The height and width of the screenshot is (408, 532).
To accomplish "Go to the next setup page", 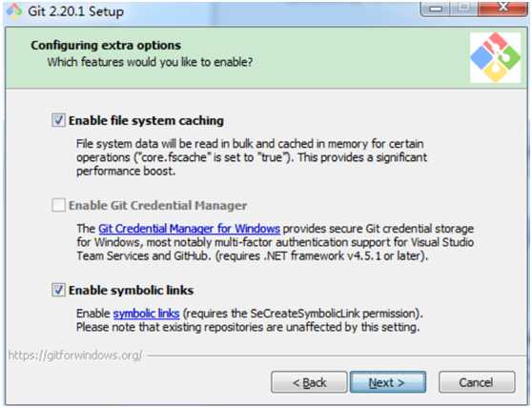I will point(388,382).
